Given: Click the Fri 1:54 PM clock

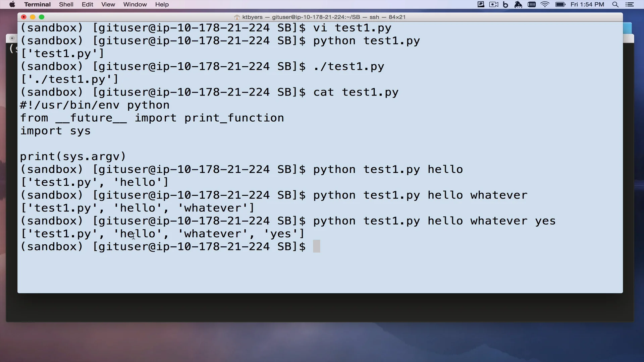Looking at the screenshot, I should pyautogui.click(x=587, y=4).
